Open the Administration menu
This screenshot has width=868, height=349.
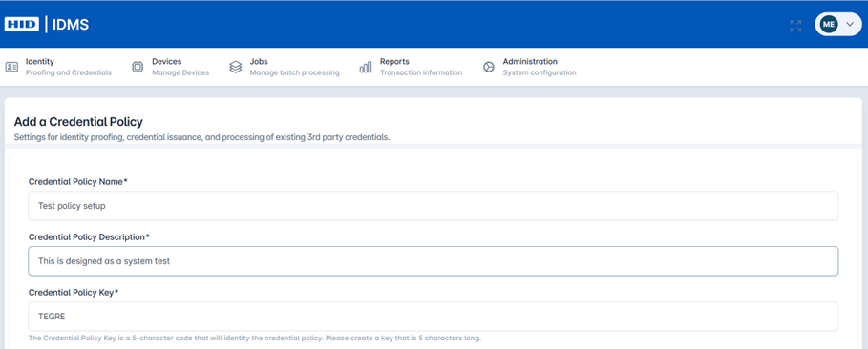click(x=529, y=67)
